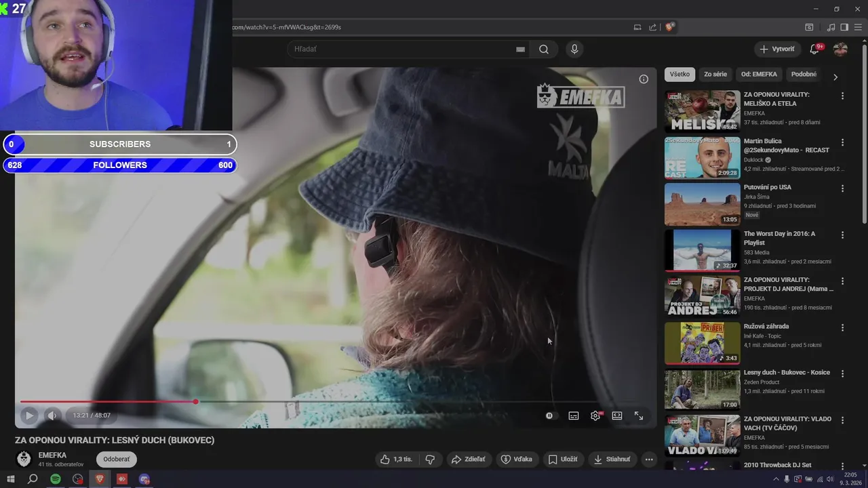Enter fullscreen video mode

coord(639,415)
